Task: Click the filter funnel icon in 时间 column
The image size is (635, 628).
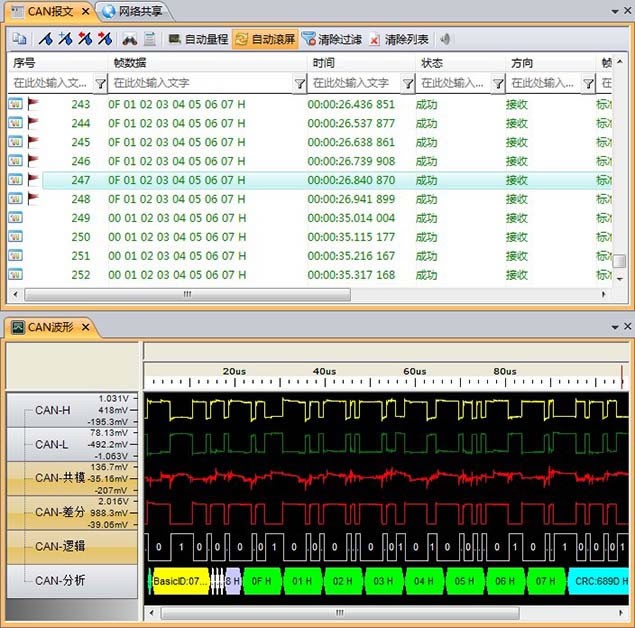Action: pos(406,84)
